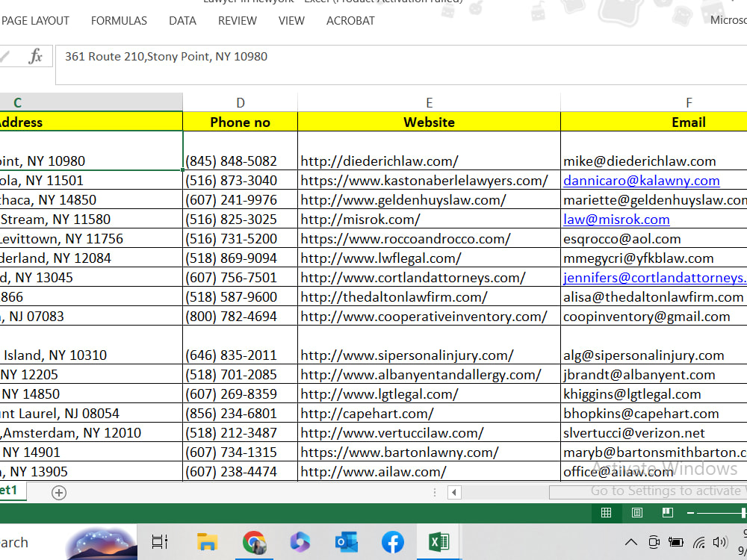Image resolution: width=747 pixels, height=560 pixels.
Task: Select cell with (845) 848-5082
Action: coord(240,151)
